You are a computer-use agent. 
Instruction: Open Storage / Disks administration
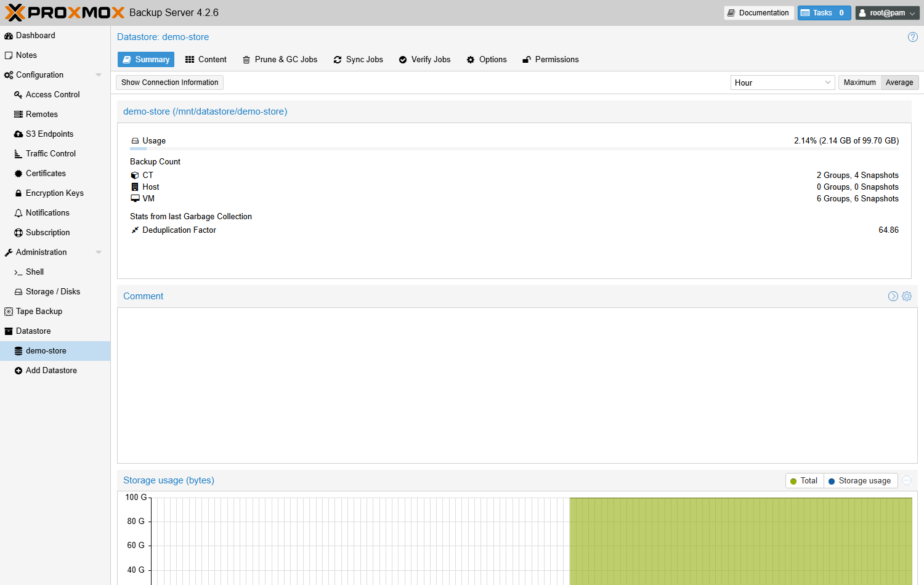[x=55, y=292]
